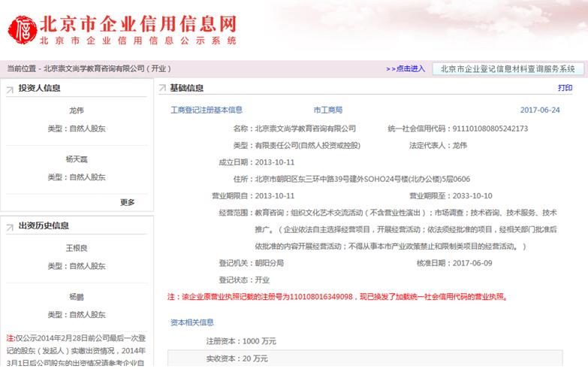
Task: Click the 经营范围 description text
Action: click(x=406, y=229)
